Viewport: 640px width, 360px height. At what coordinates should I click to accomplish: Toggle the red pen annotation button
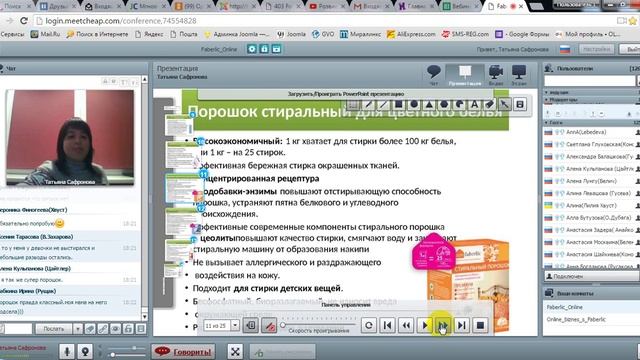pos(269,325)
